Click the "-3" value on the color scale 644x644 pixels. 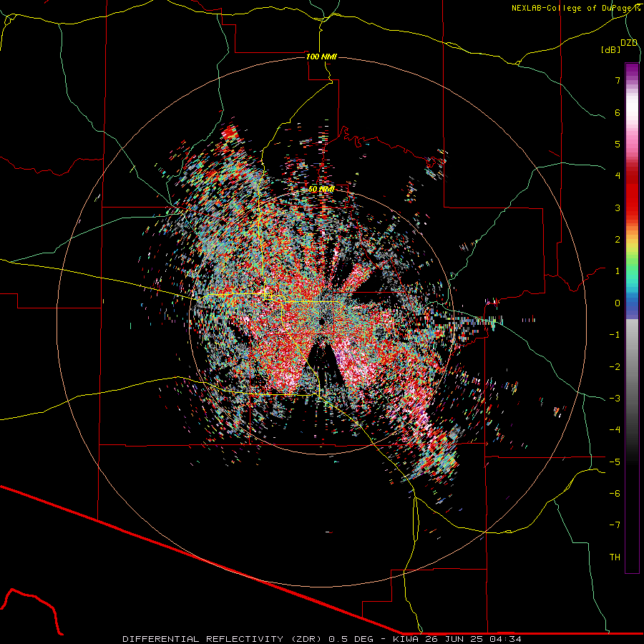click(615, 399)
